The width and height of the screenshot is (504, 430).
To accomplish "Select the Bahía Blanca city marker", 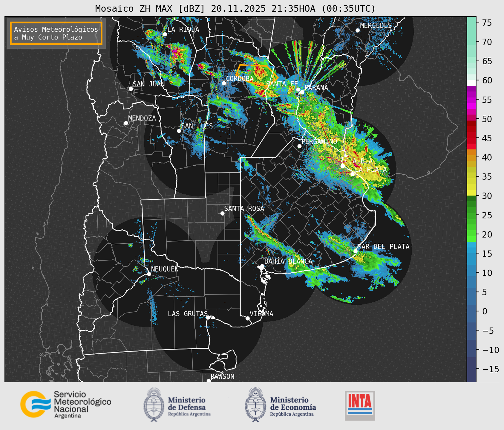I will pyautogui.click(x=262, y=266).
